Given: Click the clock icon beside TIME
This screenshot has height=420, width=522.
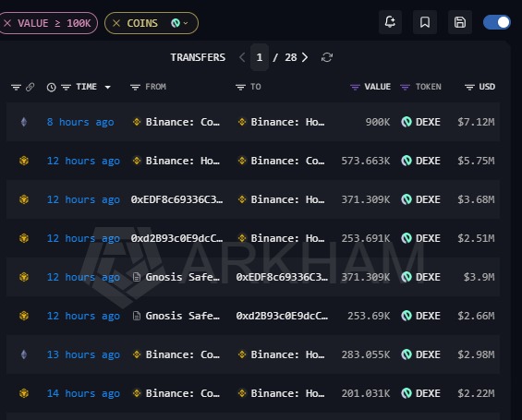Looking at the screenshot, I should (51, 87).
